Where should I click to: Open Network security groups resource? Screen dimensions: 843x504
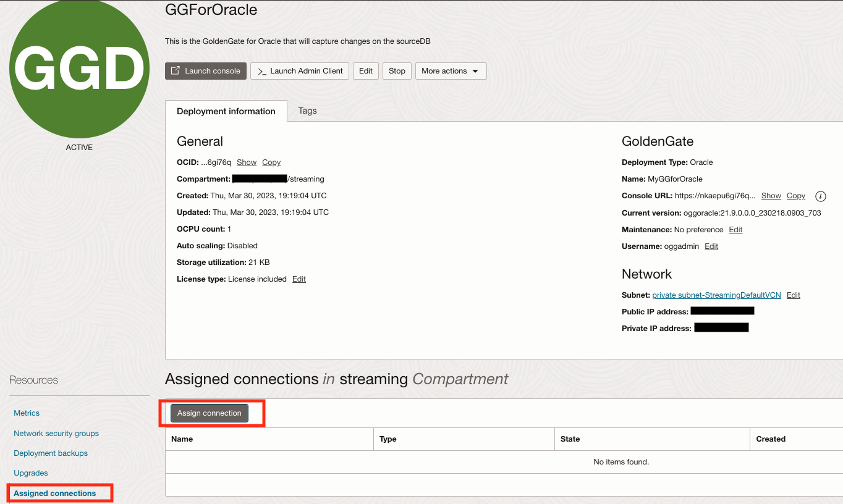[56, 434]
